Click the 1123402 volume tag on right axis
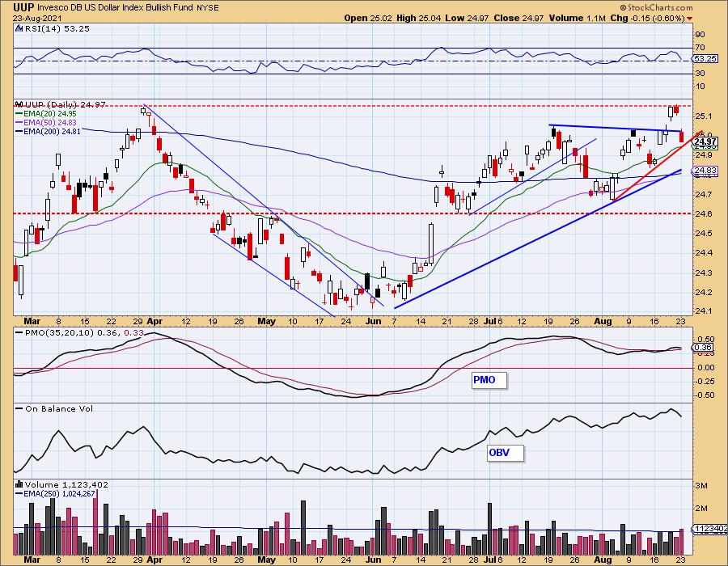The width and height of the screenshot is (728, 566). (710, 529)
